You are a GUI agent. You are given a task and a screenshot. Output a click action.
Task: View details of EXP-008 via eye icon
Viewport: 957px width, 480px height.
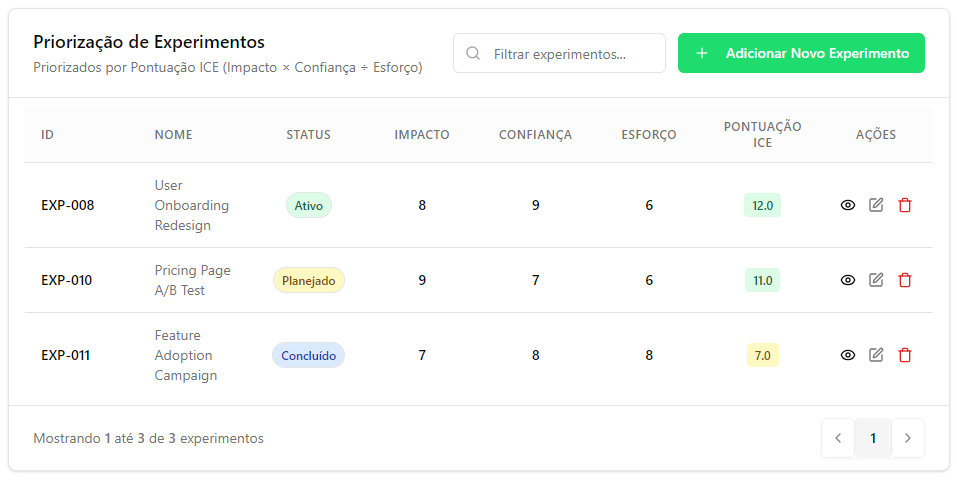coord(848,205)
